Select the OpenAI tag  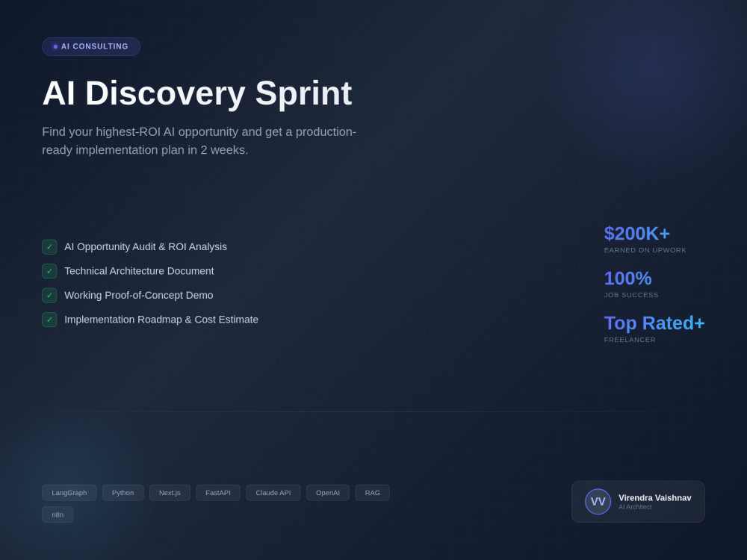point(328,492)
